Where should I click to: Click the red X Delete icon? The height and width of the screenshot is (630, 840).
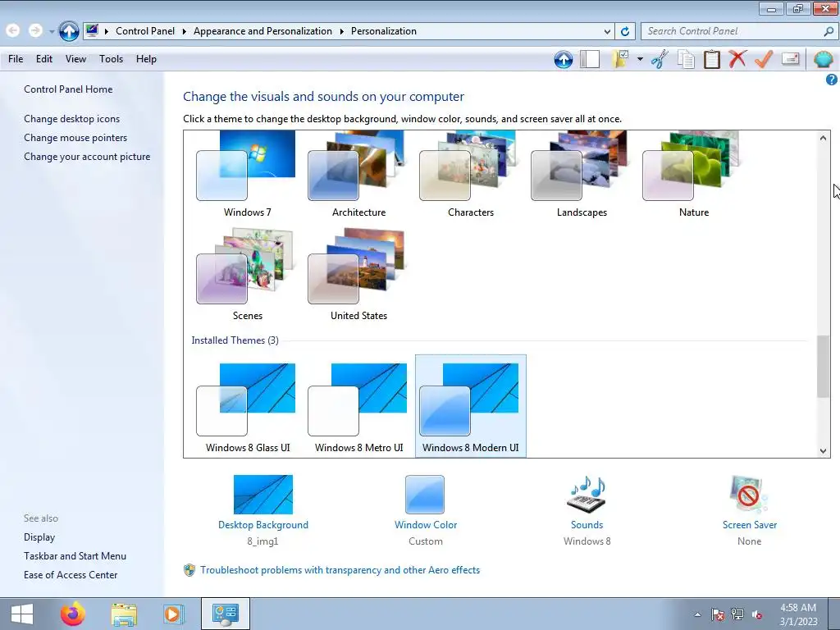click(737, 59)
